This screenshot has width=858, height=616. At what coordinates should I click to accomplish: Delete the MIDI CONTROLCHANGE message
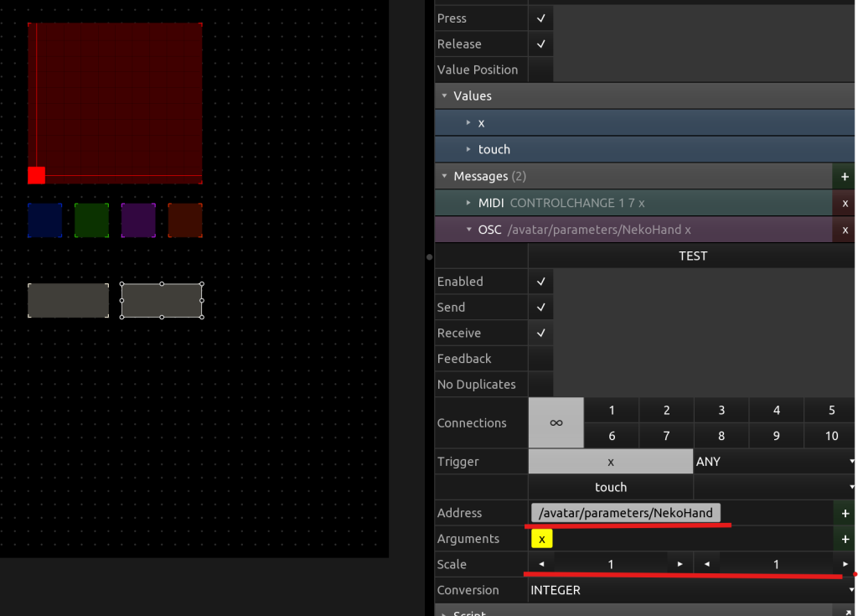pos(845,204)
